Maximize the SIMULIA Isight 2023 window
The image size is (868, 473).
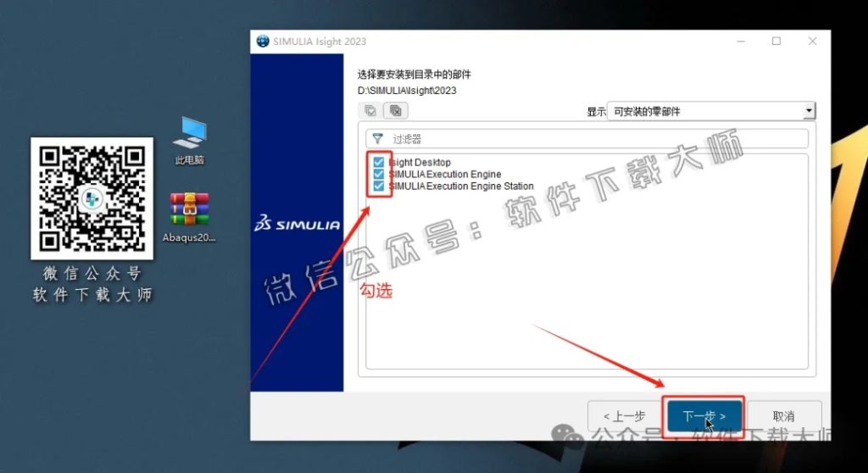[776, 41]
